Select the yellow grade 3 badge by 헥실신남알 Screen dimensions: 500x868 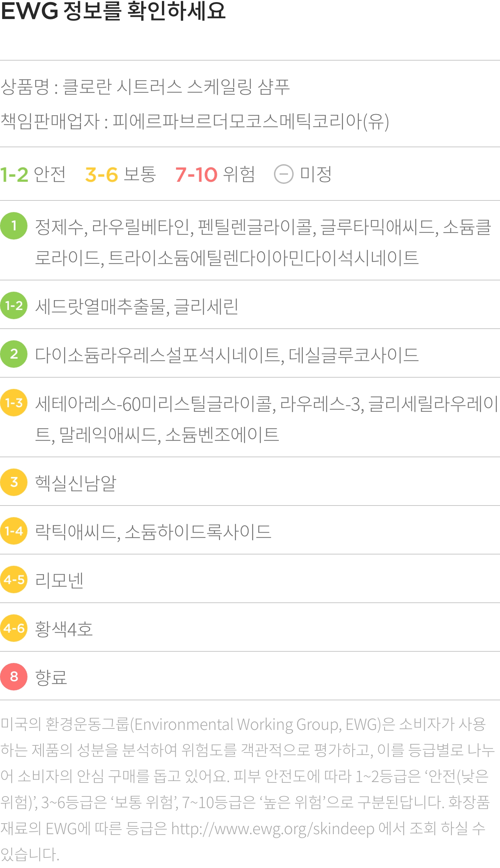point(14,482)
